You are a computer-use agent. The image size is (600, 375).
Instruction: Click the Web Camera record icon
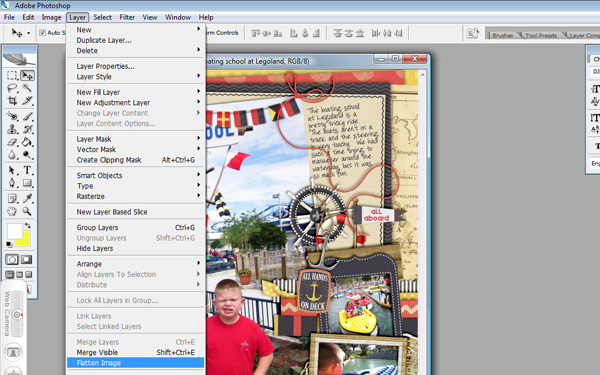point(17,315)
